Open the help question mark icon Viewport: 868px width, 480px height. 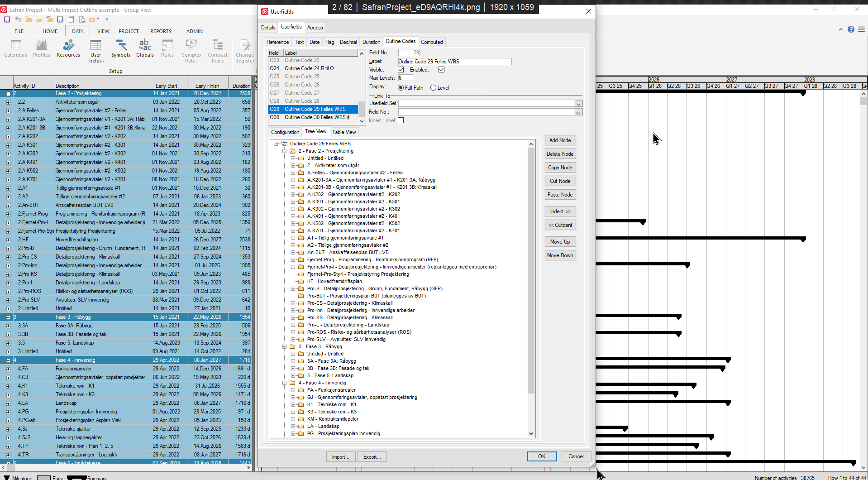(x=851, y=29)
